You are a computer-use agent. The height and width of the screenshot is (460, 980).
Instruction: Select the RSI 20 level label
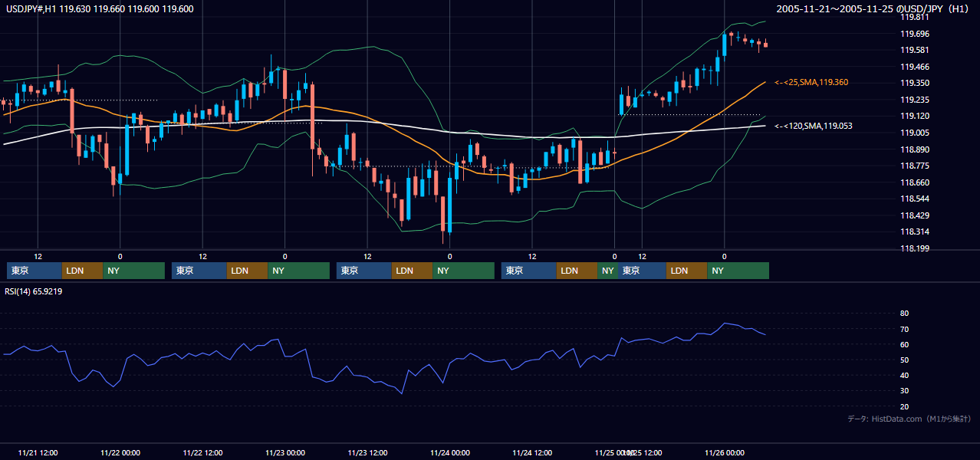pyautogui.click(x=904, y=406)
